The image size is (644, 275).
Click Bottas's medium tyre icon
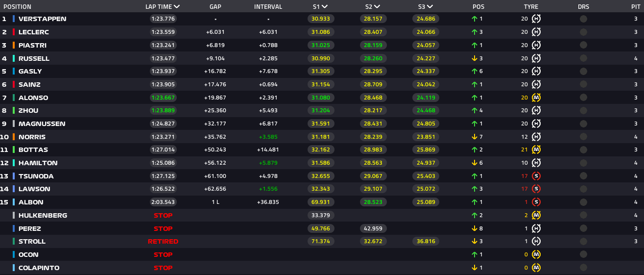pyautogui.click(x=536, y=150)
